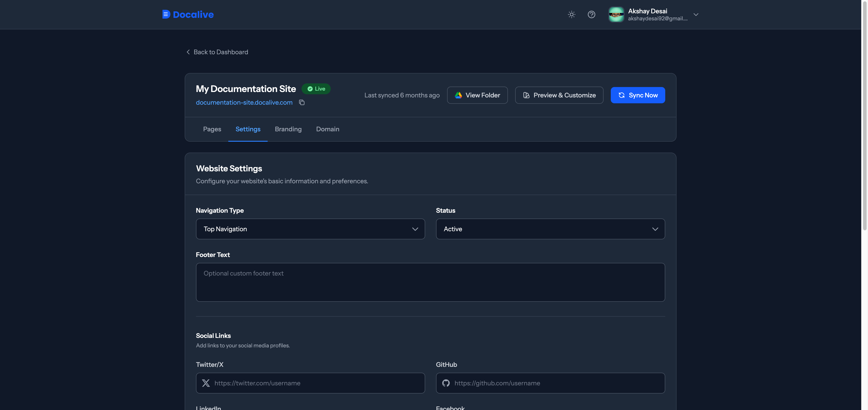
Task: Click the 'Website Settings' heading
Action: pyautogui.click(x=229, y=168)
